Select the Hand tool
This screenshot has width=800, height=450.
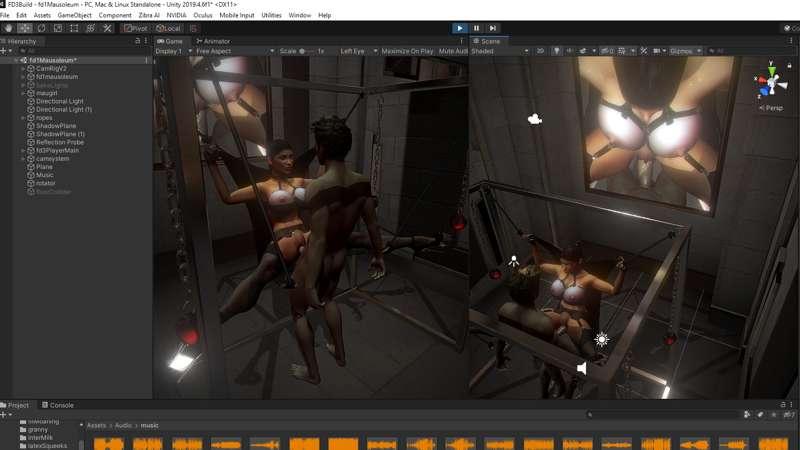8,28
